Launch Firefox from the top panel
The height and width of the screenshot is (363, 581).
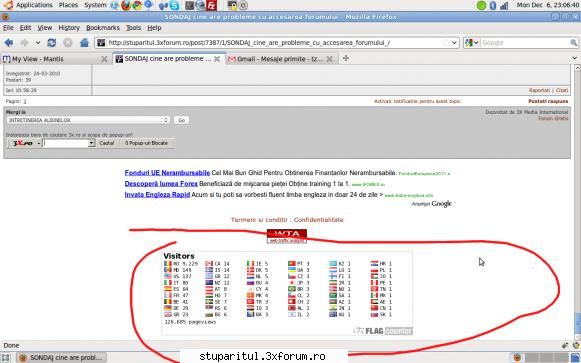click(126, 5)
